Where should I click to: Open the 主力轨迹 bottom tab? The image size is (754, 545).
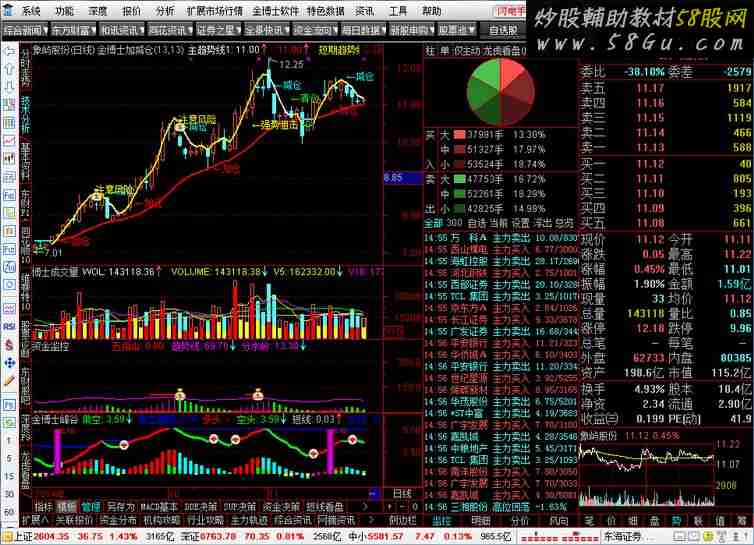tap(249, 520)
